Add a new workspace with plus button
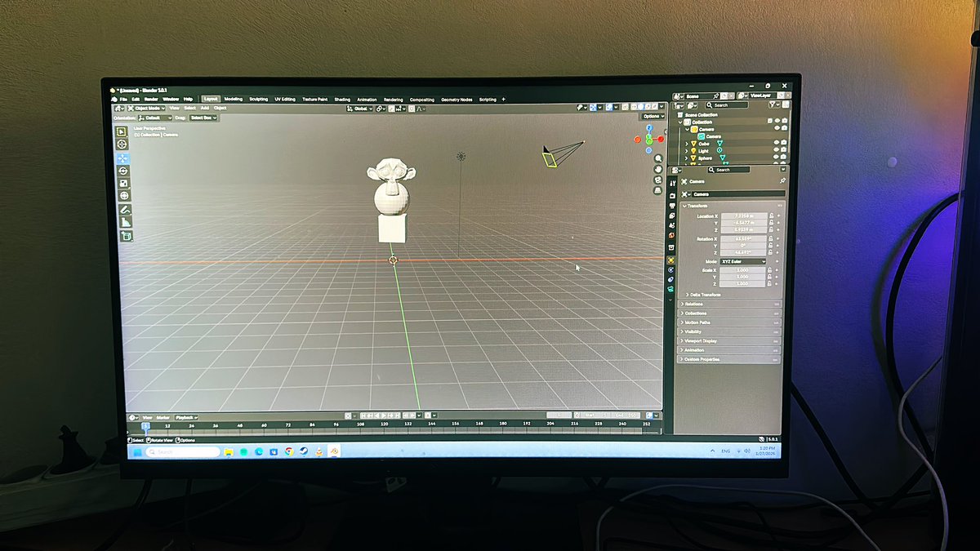The image size is (980, 551). 503,100
